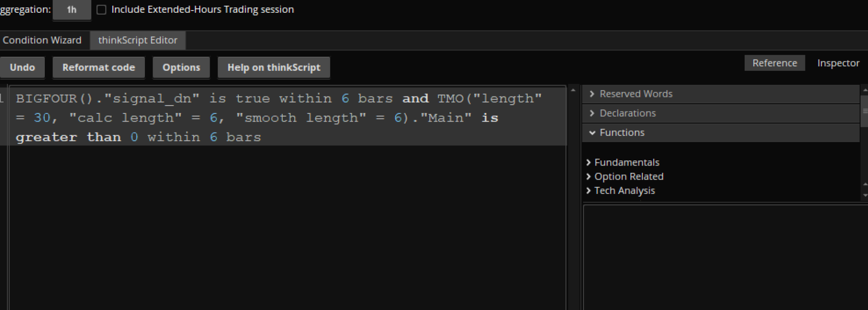Viewport: 868px width, 310px height.
Task: Switch to the Condition Wizard tab
Action: (42, 40)
